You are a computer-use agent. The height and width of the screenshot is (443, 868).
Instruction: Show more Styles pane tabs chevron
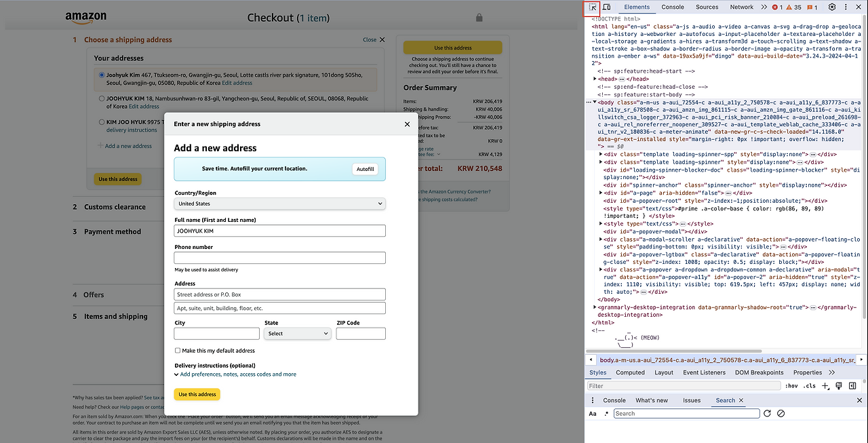coord(832,372)
